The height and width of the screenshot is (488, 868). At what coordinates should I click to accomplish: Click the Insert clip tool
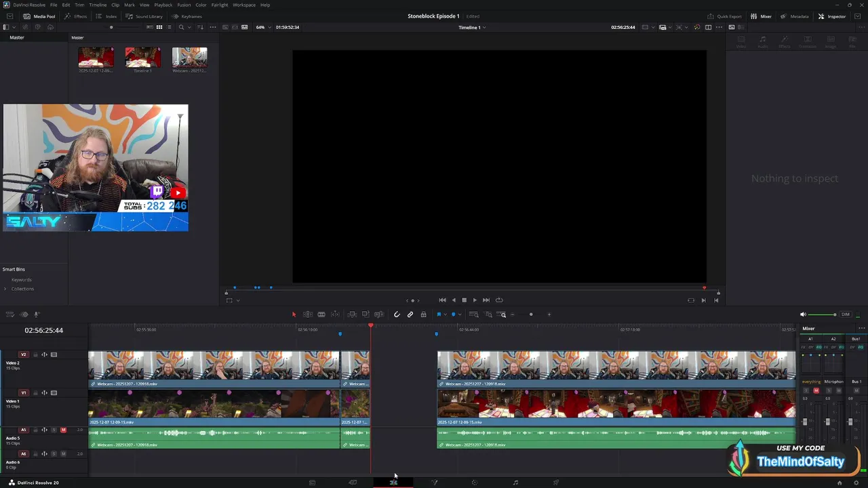351,314
